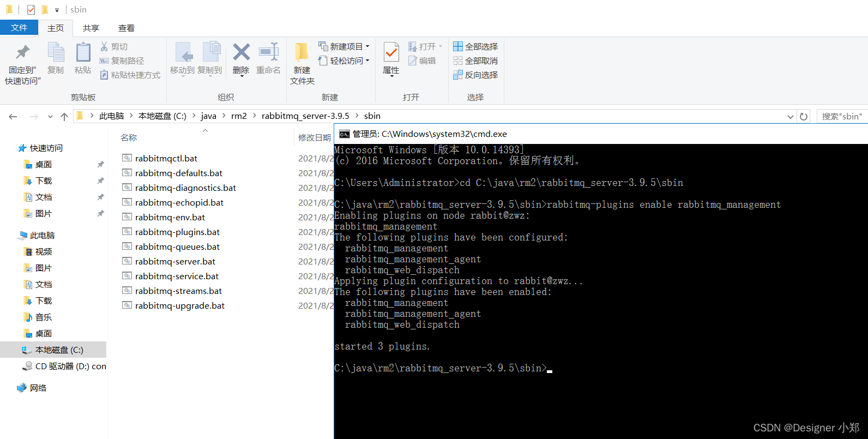Click java in address breadcrumb
Viewport: 868px width, 439px height.
(208, 116)
